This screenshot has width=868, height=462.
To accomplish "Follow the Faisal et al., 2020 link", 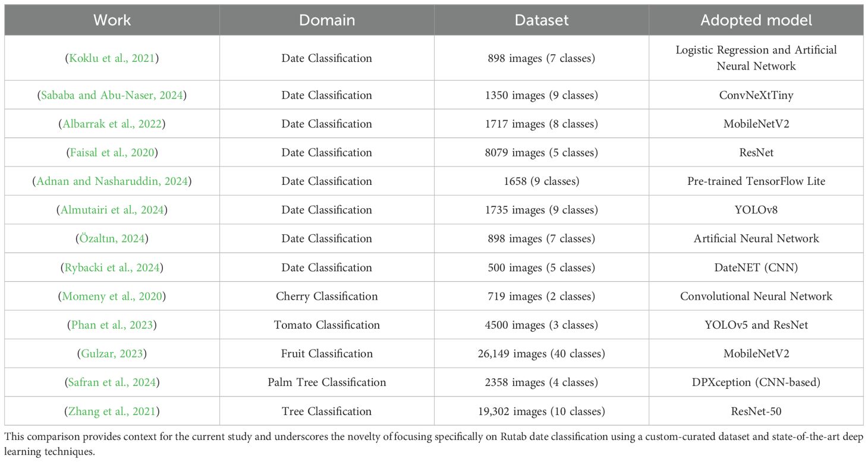I will tap(112, 152).
